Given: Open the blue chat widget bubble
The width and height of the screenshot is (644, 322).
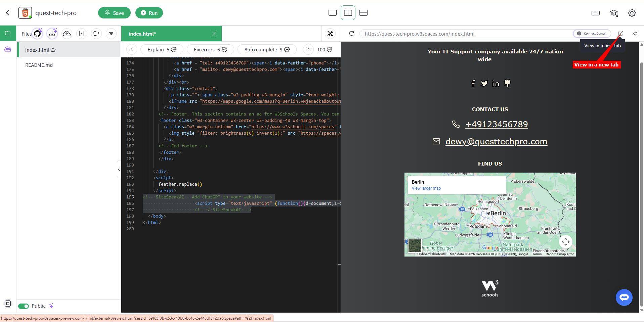Looking at the screenshot, I should coord(624,297).
